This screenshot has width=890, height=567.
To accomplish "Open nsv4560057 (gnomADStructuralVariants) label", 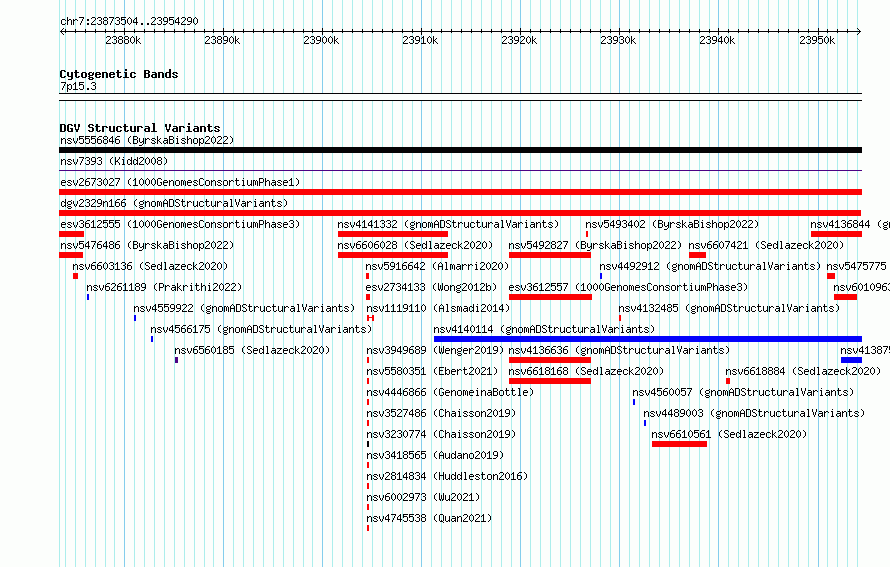I will pos(743,392).
